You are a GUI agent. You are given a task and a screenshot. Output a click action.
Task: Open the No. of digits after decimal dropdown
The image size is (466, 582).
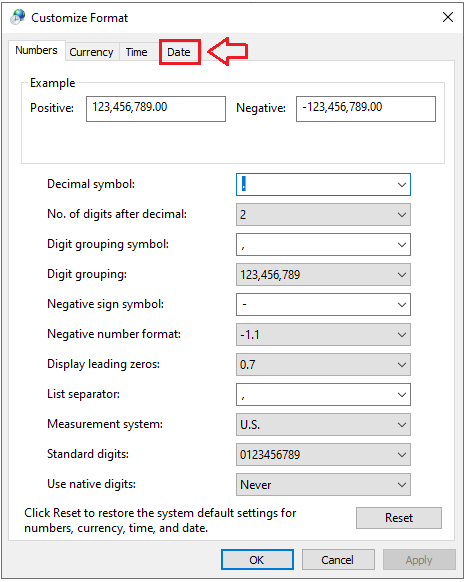point(323,215)
